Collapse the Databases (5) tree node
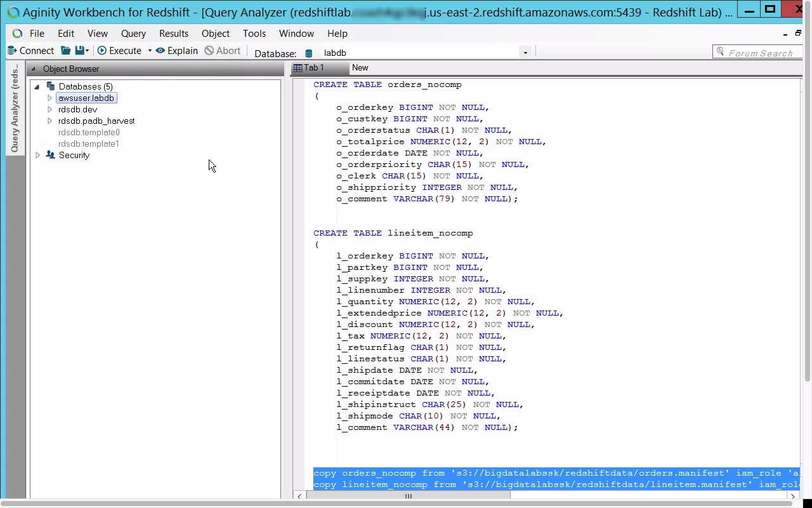 coord(37,87)
